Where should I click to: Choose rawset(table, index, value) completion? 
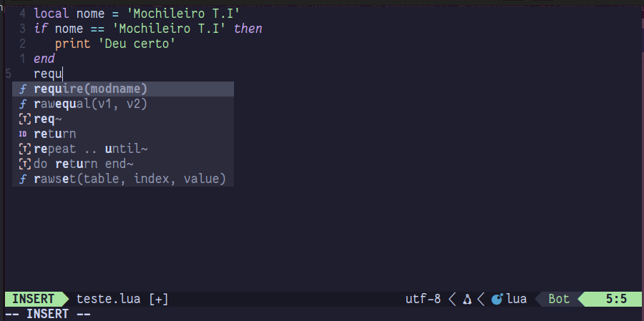coord(129,179)
